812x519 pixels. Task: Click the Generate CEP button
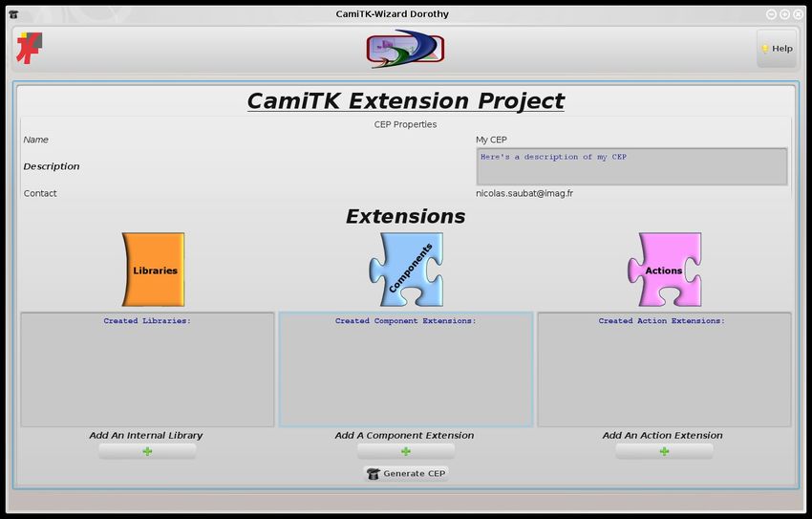pyautogui.click(x=406, y=473)
